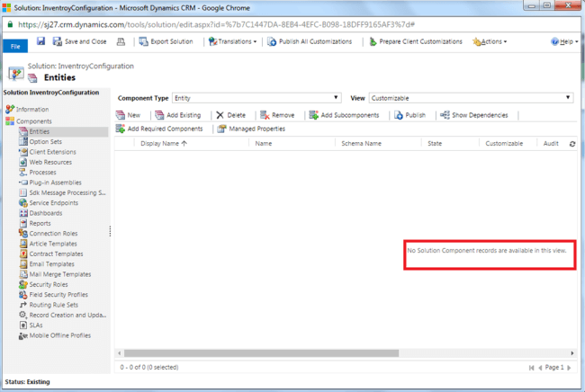
Task: Select Entities in the navigation tree
Action: [x=63, y=131]
